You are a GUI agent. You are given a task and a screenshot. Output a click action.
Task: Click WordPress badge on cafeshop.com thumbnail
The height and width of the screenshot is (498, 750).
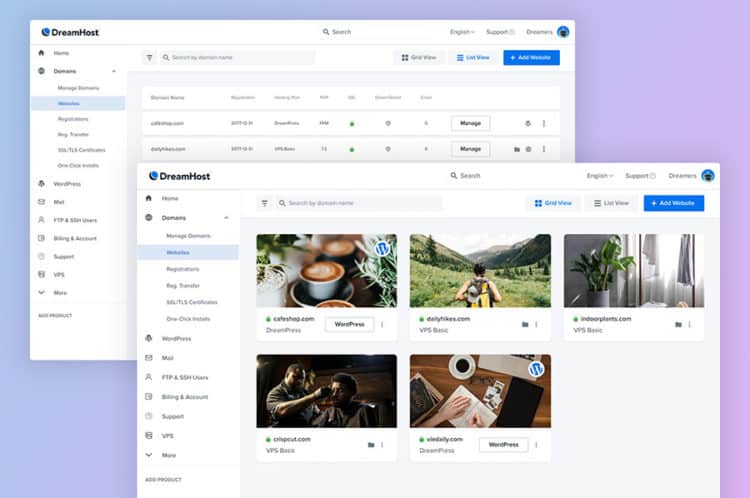pyautogui.click(x=382, y=248)
